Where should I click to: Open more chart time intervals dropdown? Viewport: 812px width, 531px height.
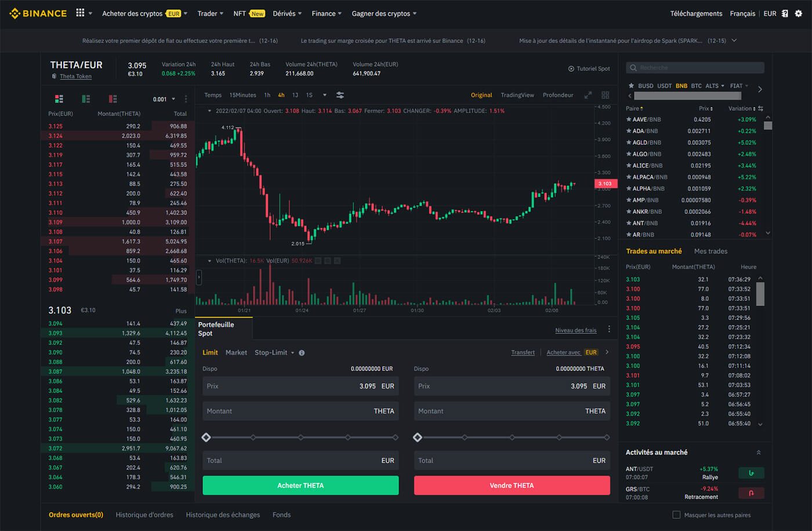coord(325,95)
